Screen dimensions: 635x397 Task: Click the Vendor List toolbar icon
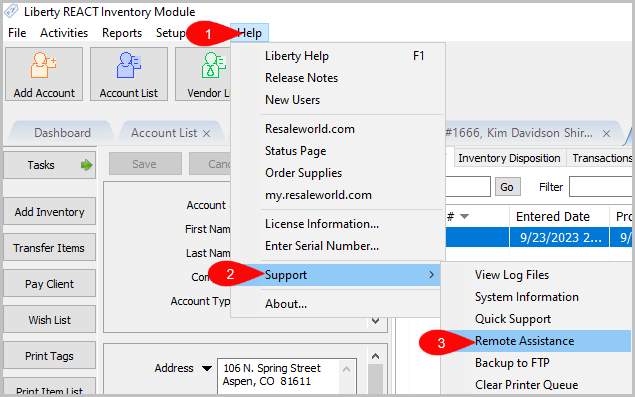(x=203, y=74)
